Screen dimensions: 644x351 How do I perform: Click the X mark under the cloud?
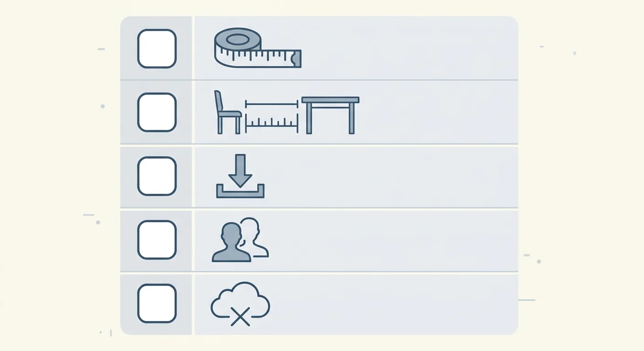[240, 317]
